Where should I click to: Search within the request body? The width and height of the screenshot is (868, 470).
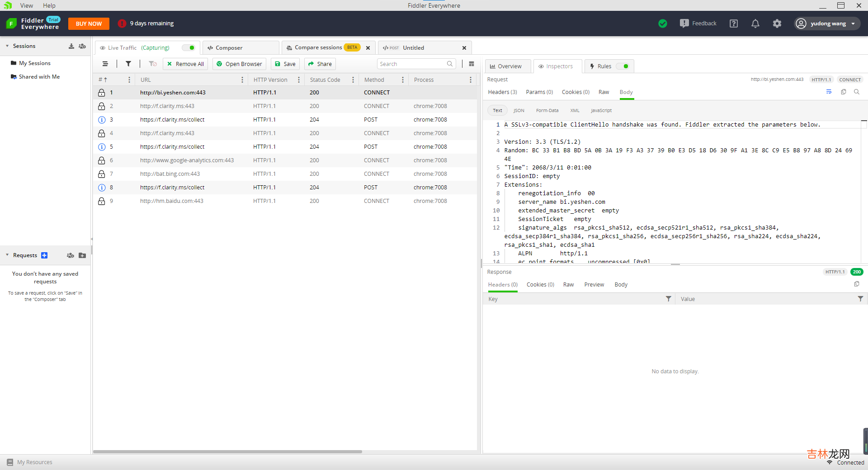click(857, 92)
